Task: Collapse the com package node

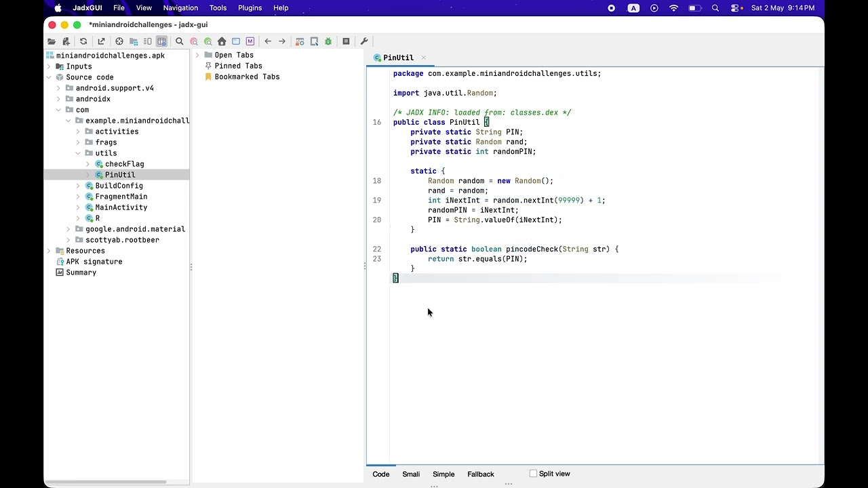Action: 58,110
